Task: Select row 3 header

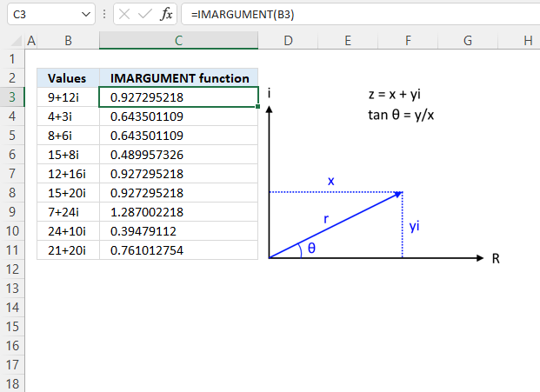Action: tap(12, 97)
